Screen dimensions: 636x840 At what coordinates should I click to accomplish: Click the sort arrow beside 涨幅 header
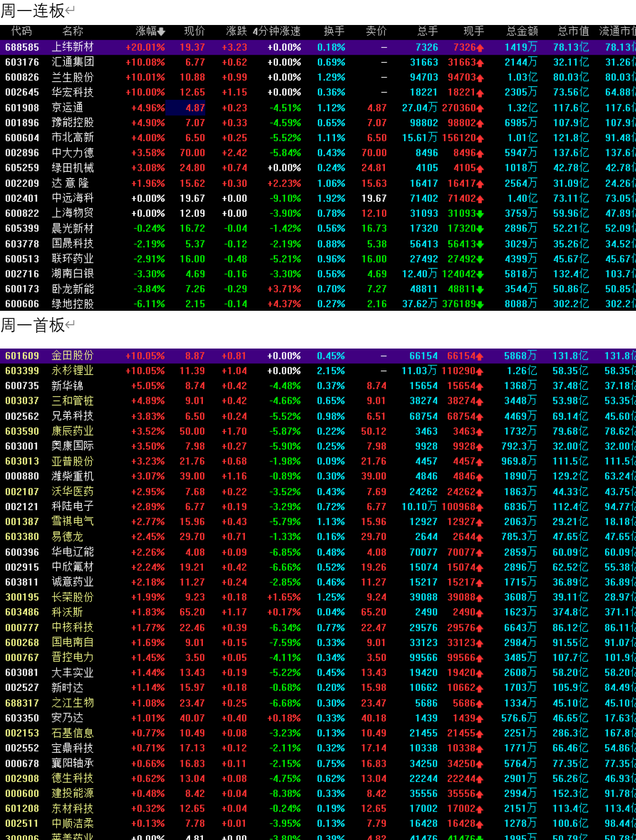point(161,31)
